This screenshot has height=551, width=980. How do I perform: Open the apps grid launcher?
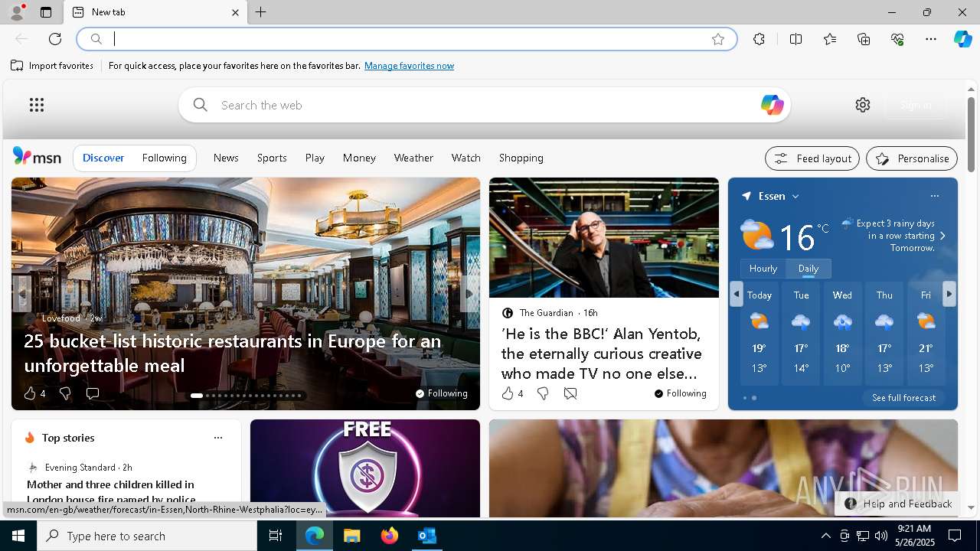(37, 105)
